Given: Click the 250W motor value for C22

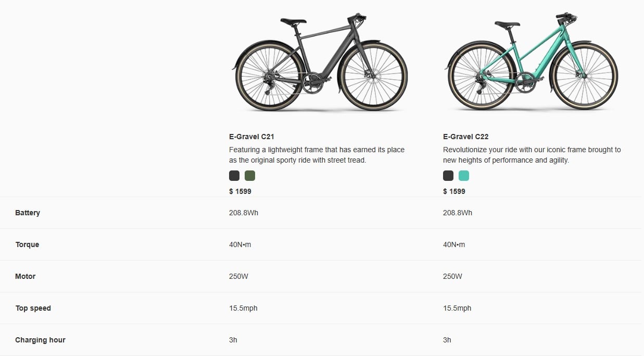Looking at the screenshot, I should tap(452, 276).
